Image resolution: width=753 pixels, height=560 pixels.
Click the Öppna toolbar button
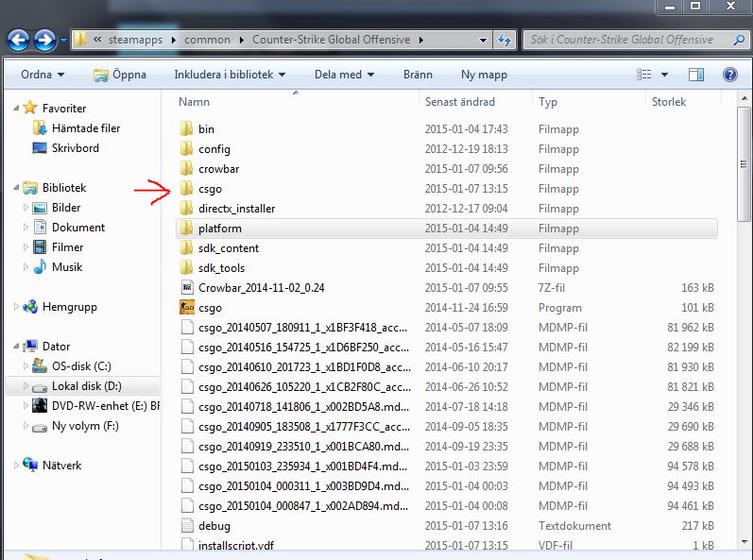click(x=120, y=75)
